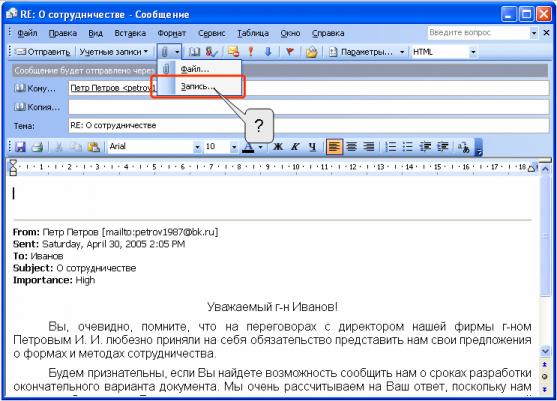Click Next Page double-arrow button

tap(545, 389)
